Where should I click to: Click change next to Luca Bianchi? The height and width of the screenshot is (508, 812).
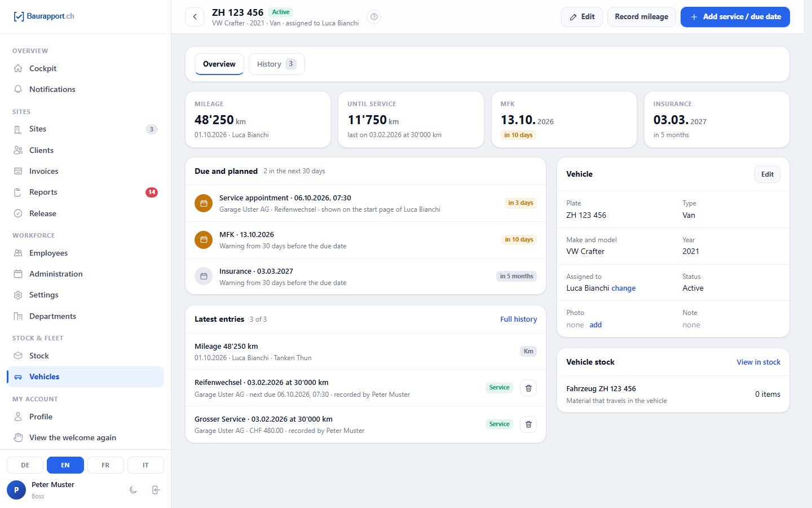[624, 288]
